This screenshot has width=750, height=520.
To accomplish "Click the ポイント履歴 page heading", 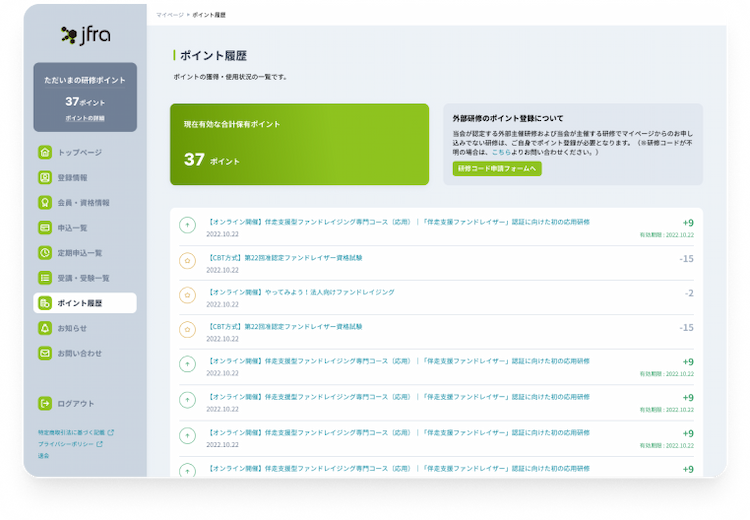I will coord(213,55).
